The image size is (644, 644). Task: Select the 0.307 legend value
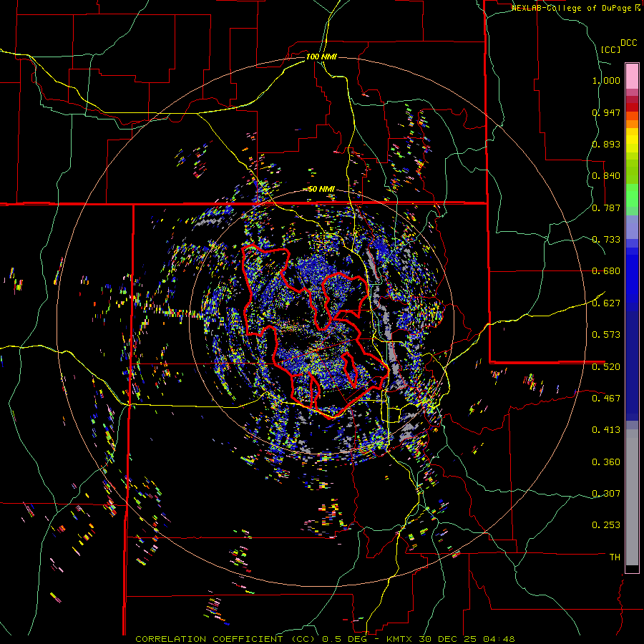coord(606,494)
